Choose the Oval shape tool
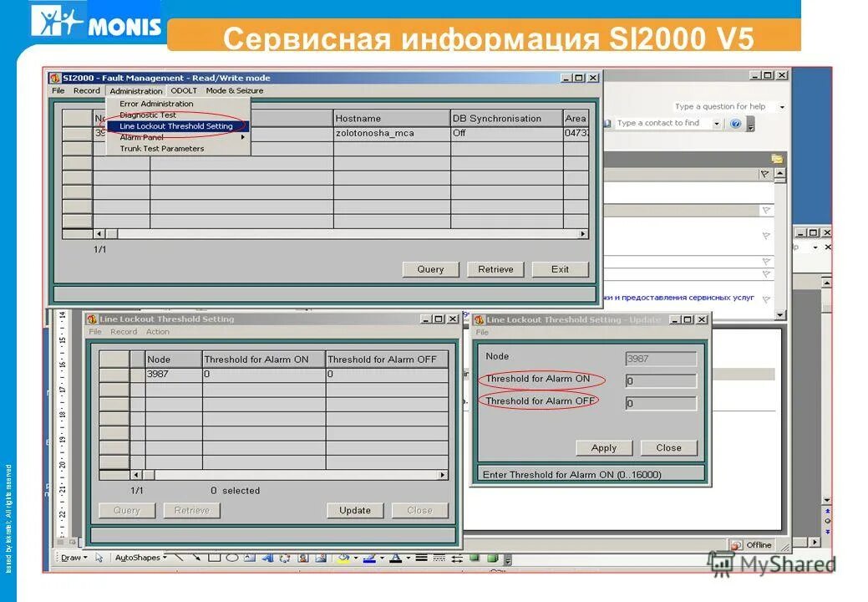Image resolution: width=868 pixels, height=602 pixels. pyautogui.click(x=232, y=558)
